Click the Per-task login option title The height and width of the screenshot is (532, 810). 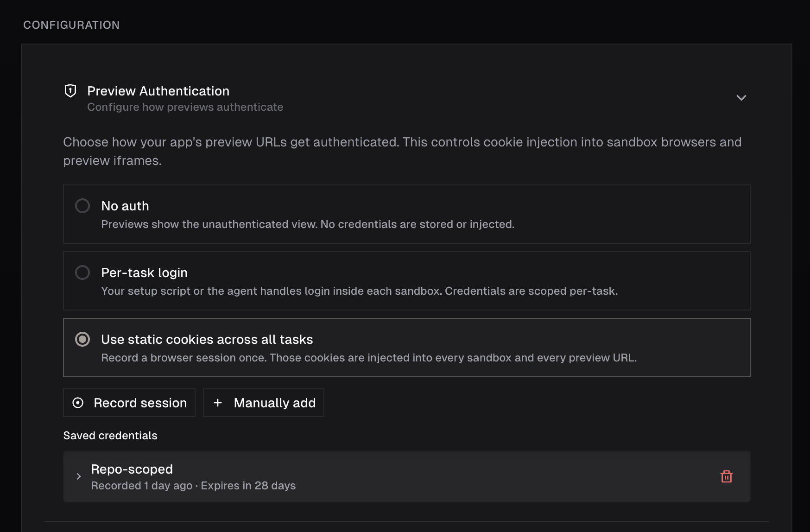tap(144, 272)
